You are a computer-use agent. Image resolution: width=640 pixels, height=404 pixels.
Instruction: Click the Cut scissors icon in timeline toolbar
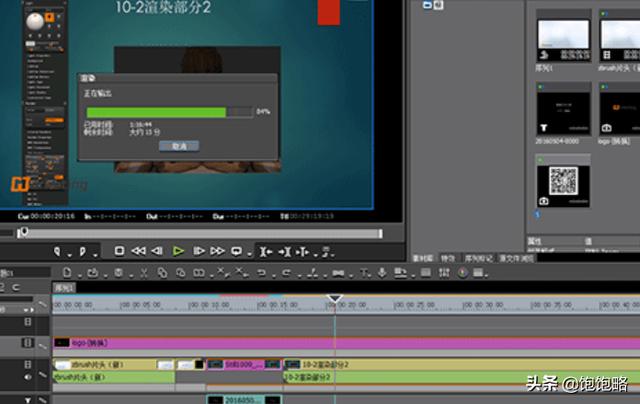tap(145, 272)
